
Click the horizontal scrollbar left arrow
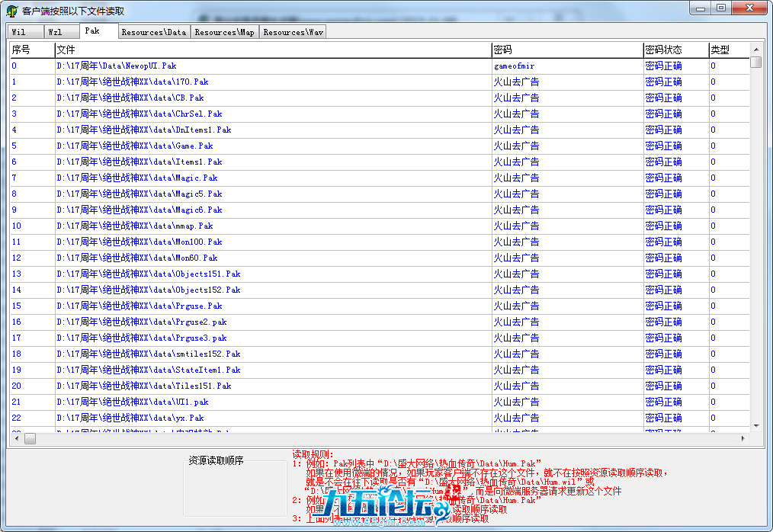[16, 439]
